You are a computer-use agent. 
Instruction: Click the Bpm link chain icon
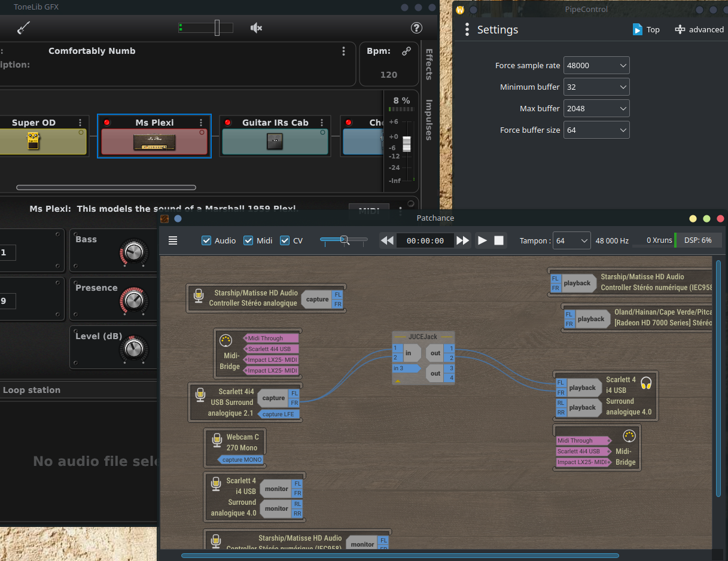coord(407,51)
